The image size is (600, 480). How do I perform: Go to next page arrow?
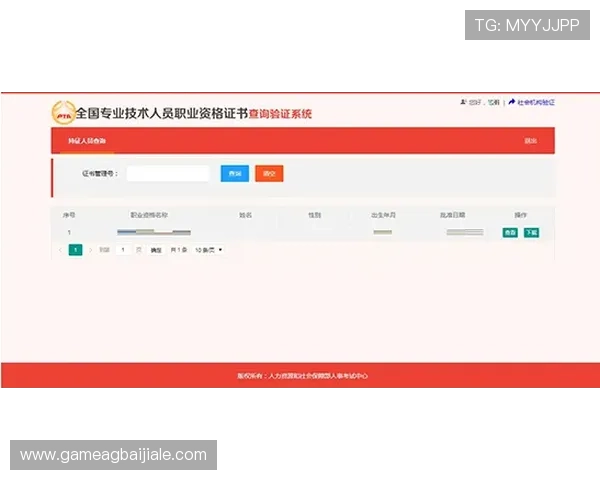click(x=91, y=250)
